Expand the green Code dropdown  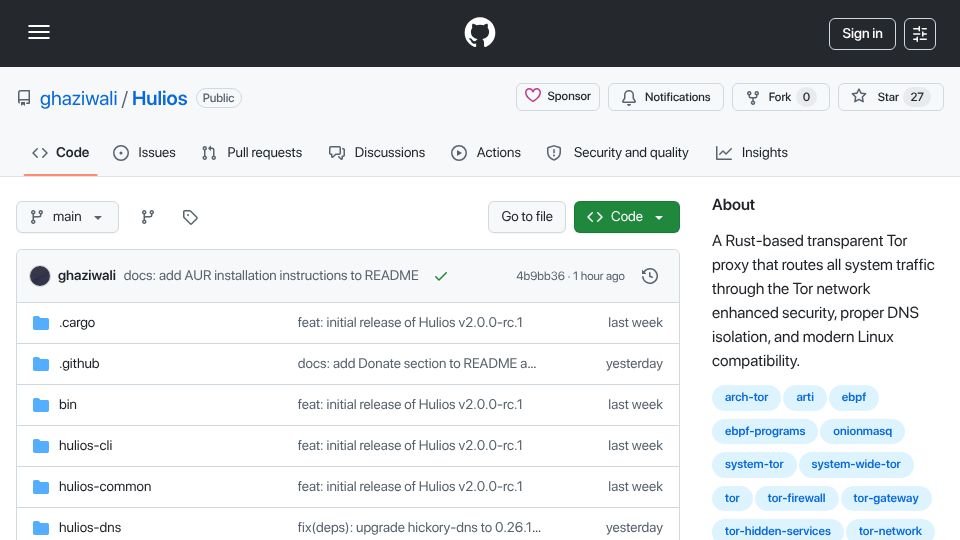[626, 217]
